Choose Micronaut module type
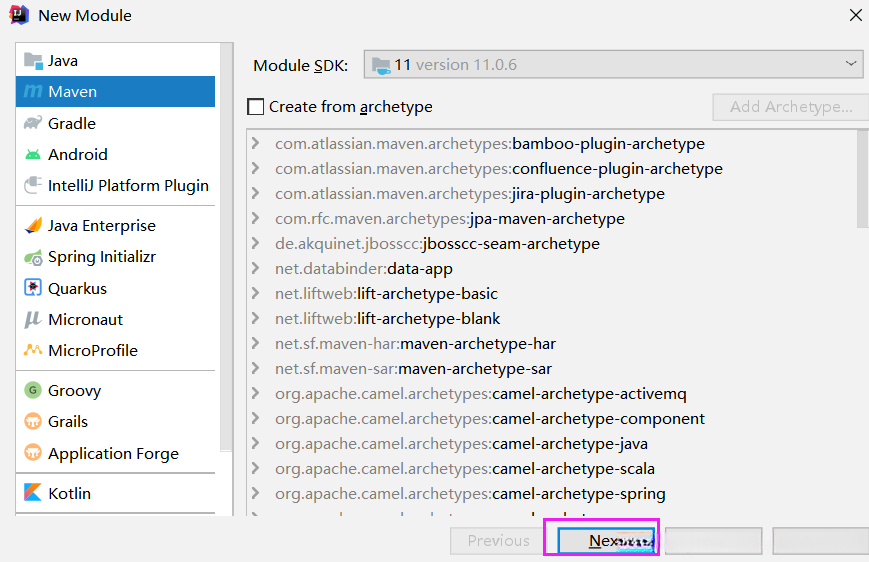Screen dimensions: 869x562 pos(115,319)
